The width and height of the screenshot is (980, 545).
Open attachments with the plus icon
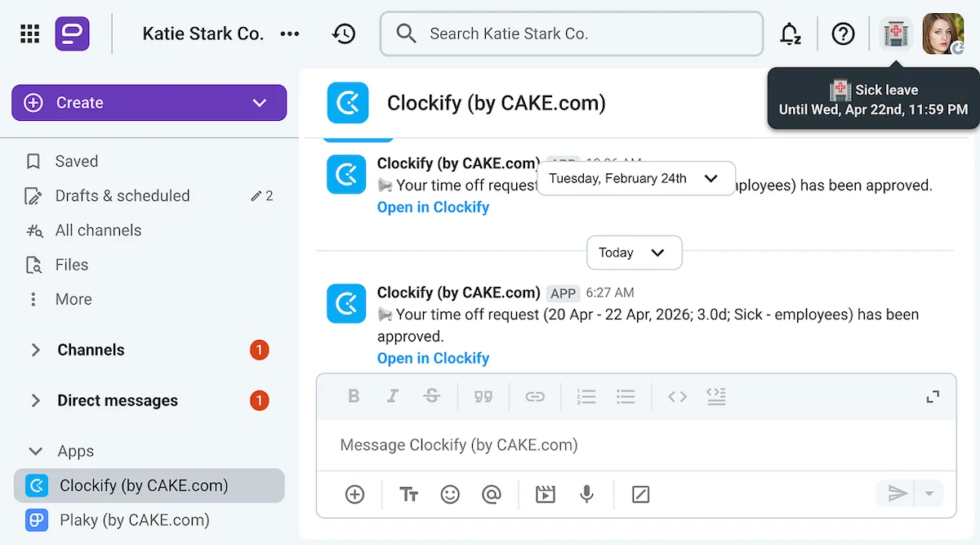coord(354,494)
